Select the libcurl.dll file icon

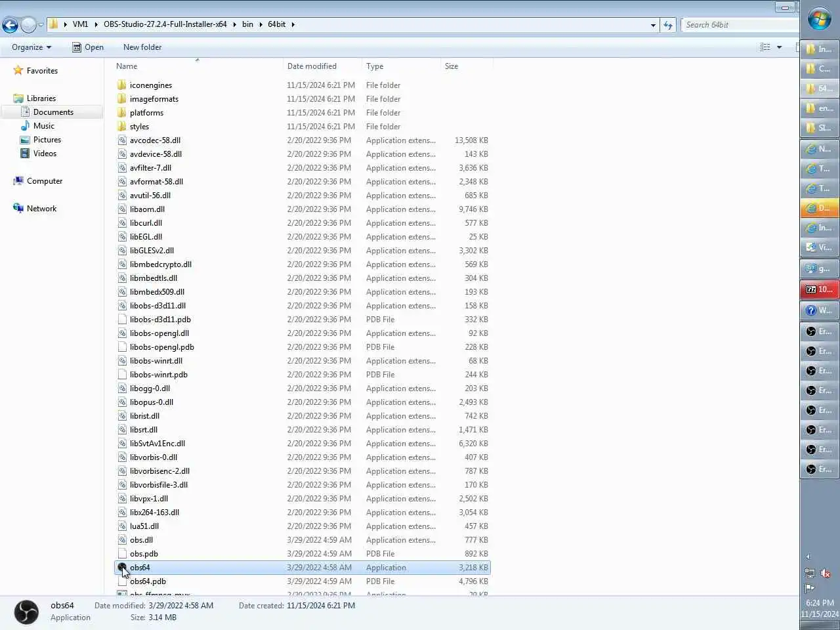point(122,223)
